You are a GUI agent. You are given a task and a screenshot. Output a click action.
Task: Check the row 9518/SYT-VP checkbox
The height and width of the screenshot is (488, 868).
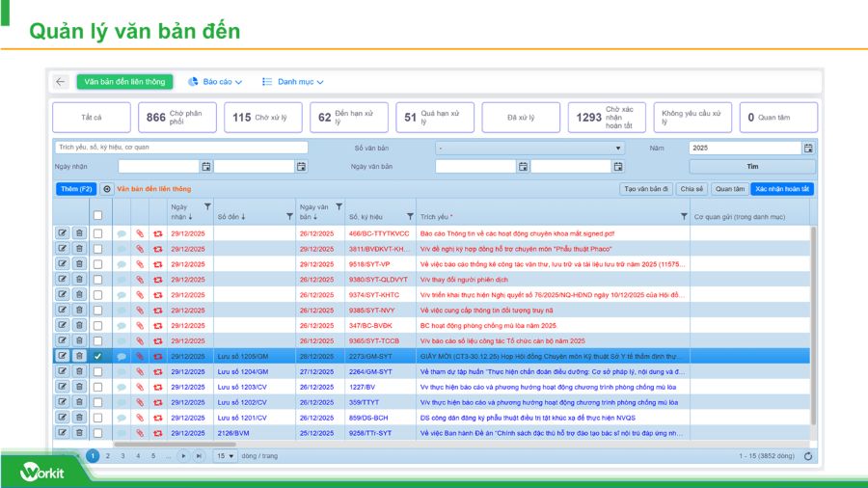click(98, 264)
